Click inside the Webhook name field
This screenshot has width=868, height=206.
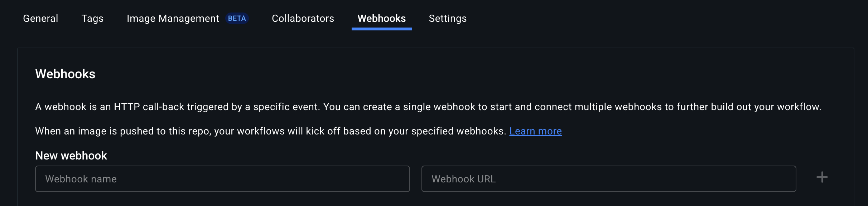point(222,178)
